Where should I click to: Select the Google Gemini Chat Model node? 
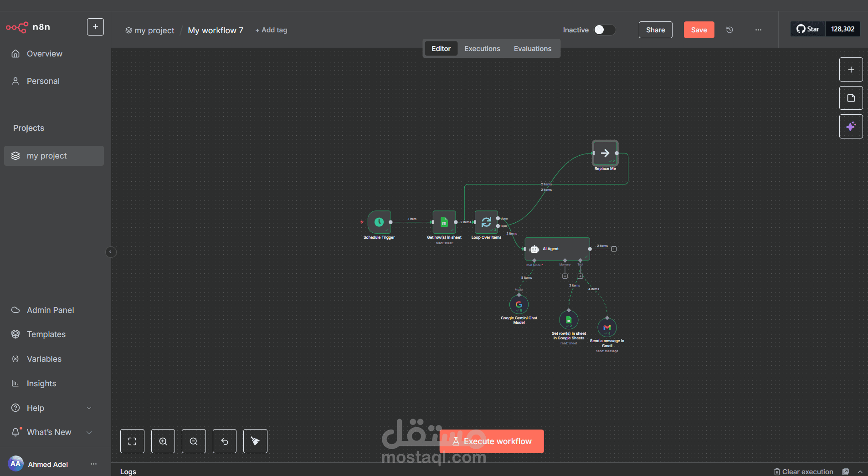click(519, 305)
